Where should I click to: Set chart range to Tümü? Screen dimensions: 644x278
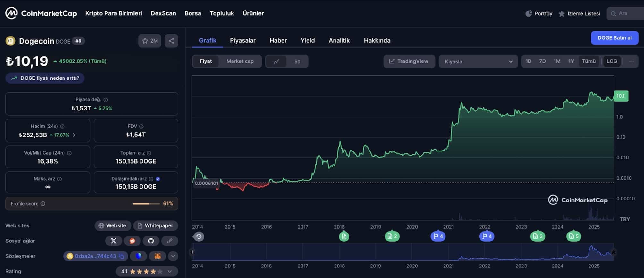pos(589,61)
